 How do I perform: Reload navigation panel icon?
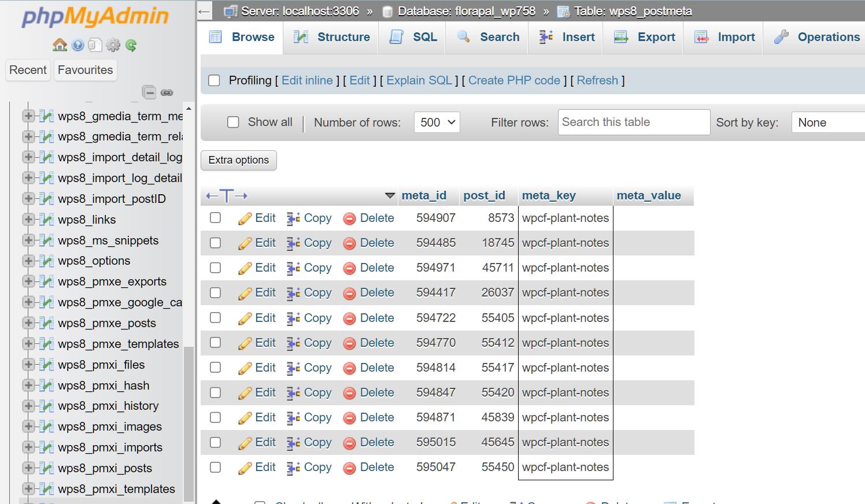[131, 45]
